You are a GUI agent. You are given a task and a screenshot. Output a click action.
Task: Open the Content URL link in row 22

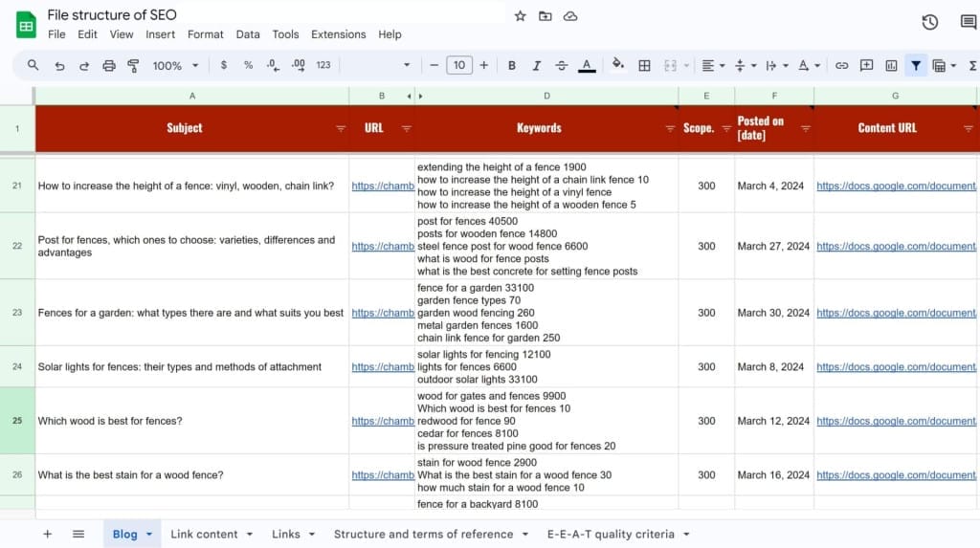tap(895, 246)
